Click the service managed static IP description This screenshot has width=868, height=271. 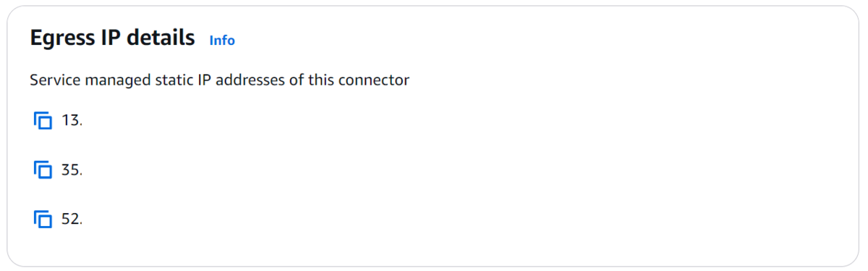[x=219, y=80]
